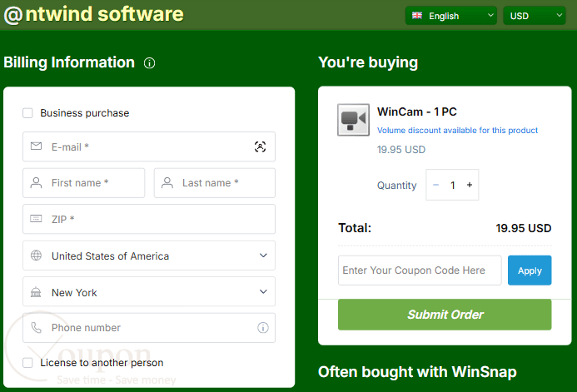Click the autofill scan icon in E-mail field
Image resolution: width=577 pixels, height=392 pixels.
click(260, 146)
